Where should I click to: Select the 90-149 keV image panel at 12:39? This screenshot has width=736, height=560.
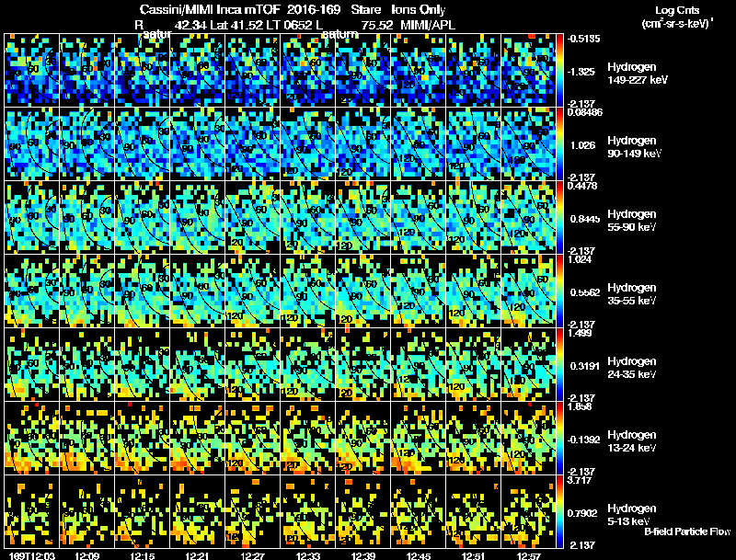(x=362, y=143)
